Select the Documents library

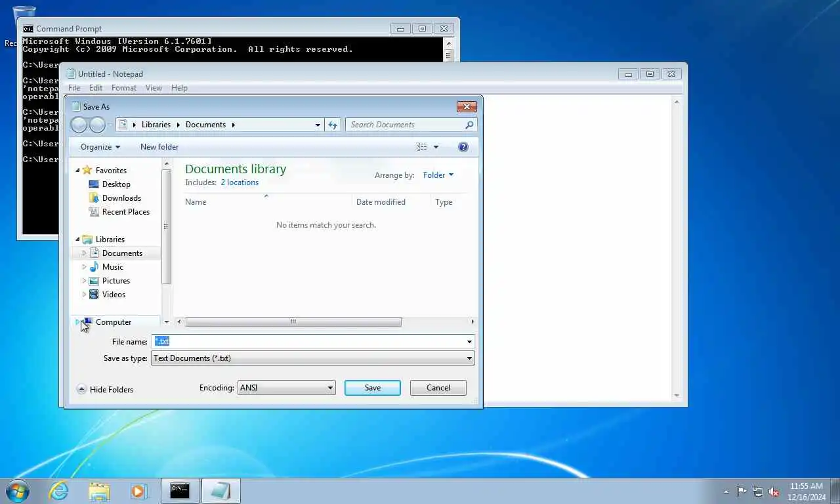click(x=122, y=253)
